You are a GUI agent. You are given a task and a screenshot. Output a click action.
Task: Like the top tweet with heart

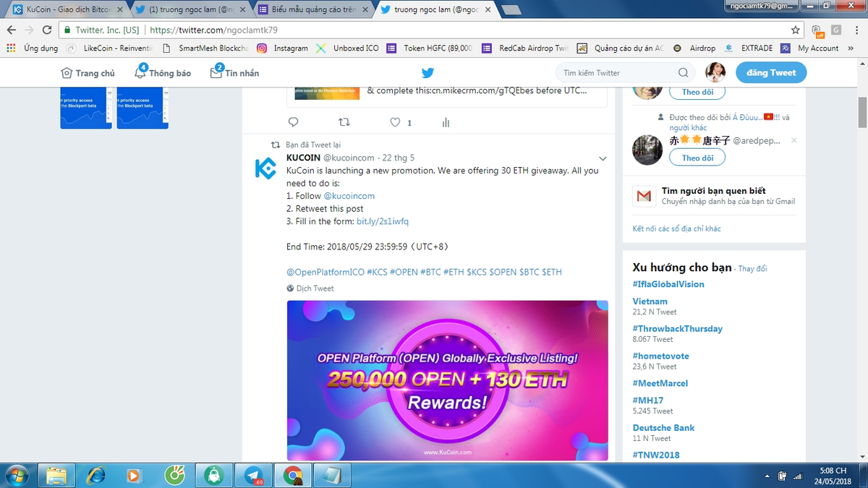[395, 122]
